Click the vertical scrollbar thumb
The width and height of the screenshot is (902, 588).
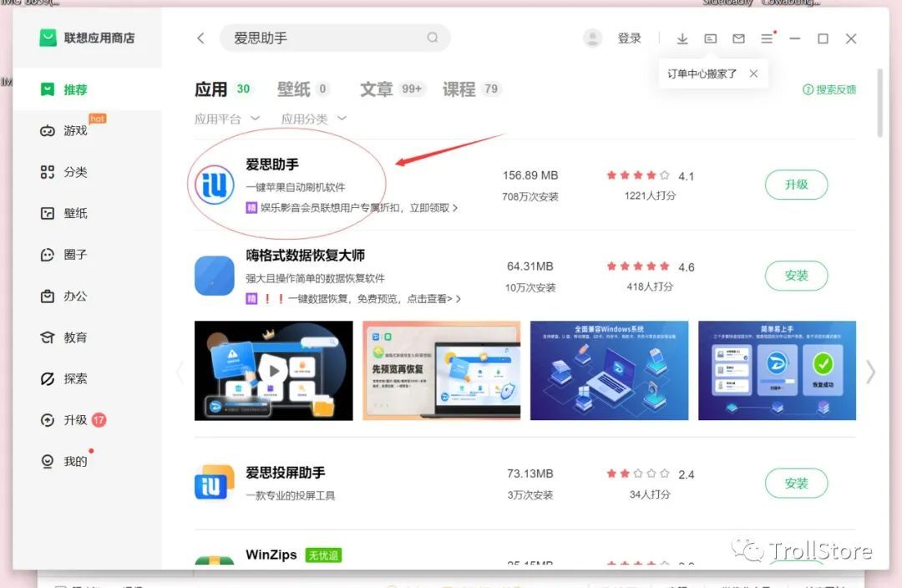pyautogui.click(x=879, y=103)
